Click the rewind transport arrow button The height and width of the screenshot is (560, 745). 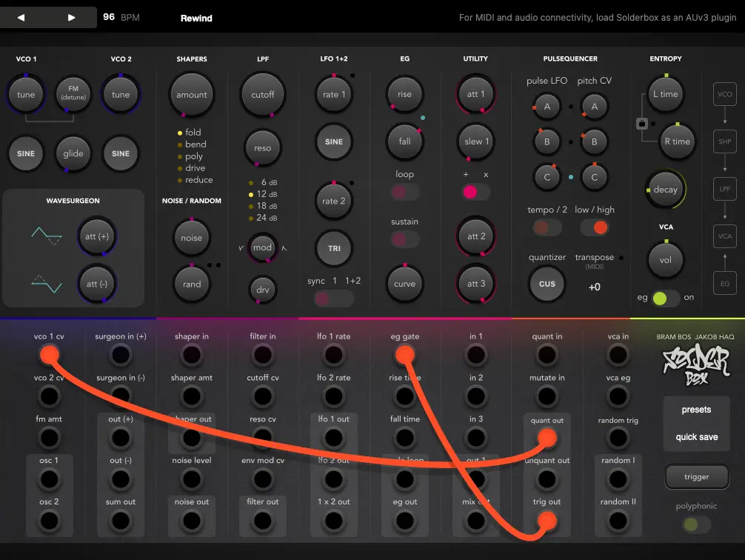tap(21, 18)
